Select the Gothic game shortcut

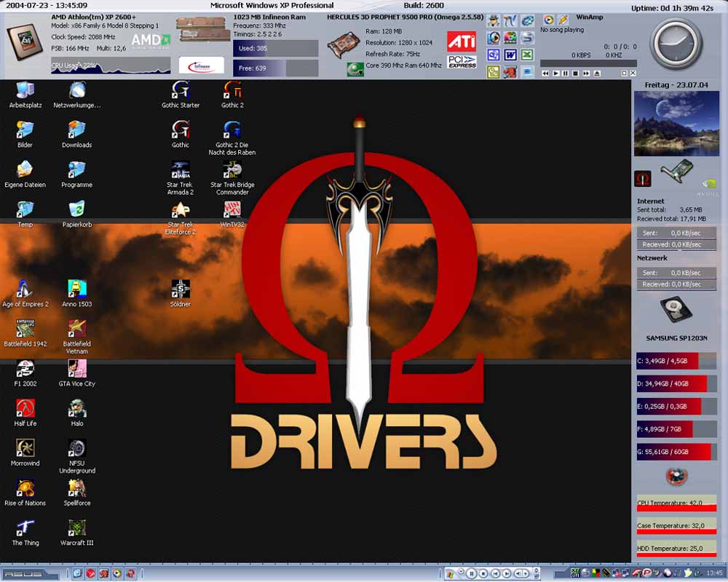point(180,135)
